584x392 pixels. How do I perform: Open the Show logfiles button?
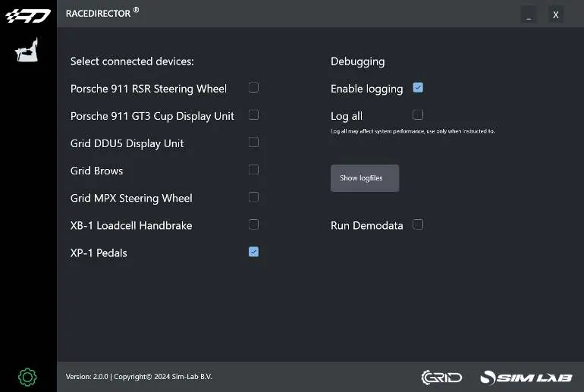pos(365,178)
